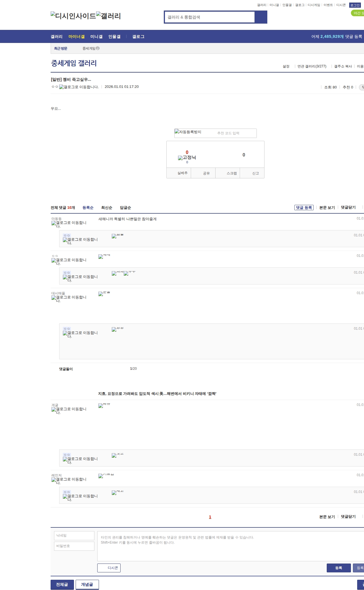This screenshot has width=364, height=590.
Task: Click 갤주소 복사
Action: point(343,66)
